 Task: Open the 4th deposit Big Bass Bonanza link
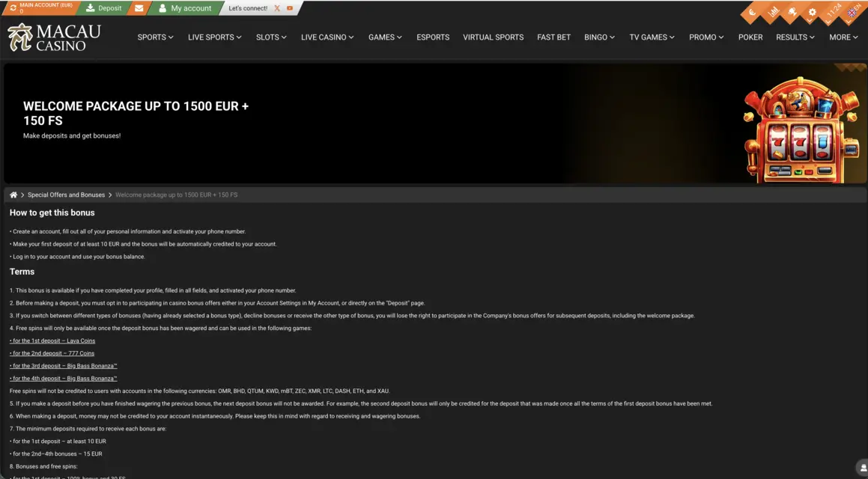63,378
